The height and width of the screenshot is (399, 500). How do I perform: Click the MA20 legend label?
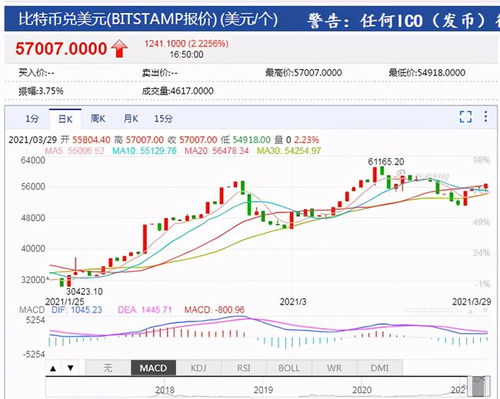click(x=217, y=151)
